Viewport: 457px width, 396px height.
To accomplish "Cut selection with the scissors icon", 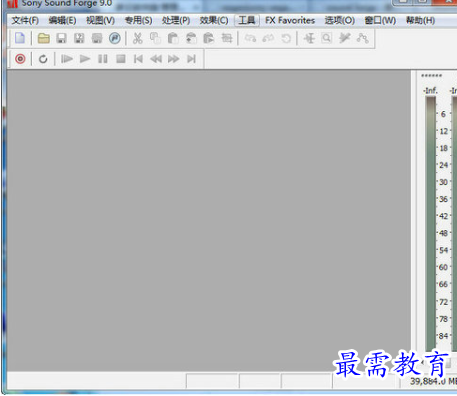I will coord(137,38).
